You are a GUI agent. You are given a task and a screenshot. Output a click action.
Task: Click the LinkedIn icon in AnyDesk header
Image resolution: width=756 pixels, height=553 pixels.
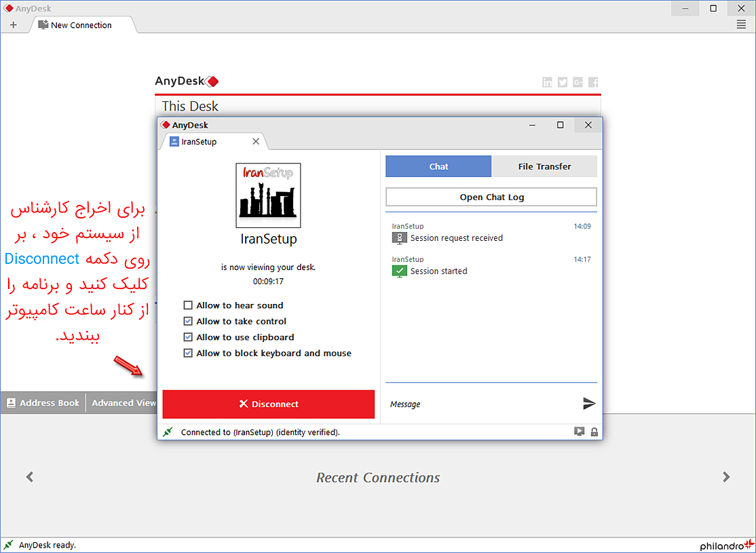[x=547, y=82]
